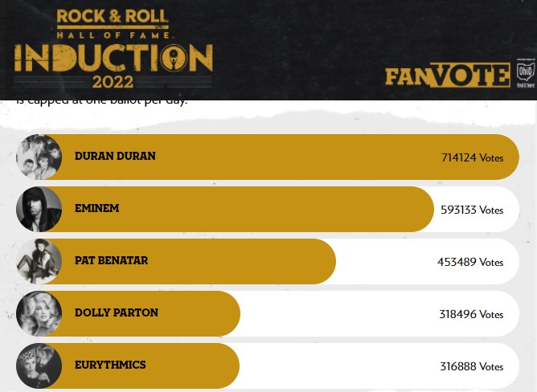537x392 pixels.
Task: Select the Duran Duran name label
Action: [x=115, y=156]
